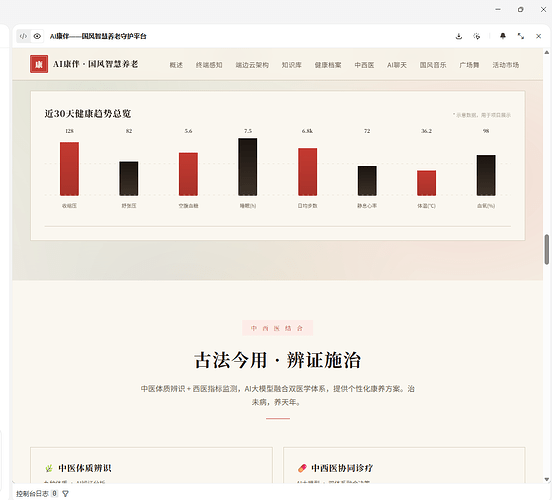Open the 概述 nav item
The height and width of the screenshot is (500, 552).
click(x=176, y=65)
